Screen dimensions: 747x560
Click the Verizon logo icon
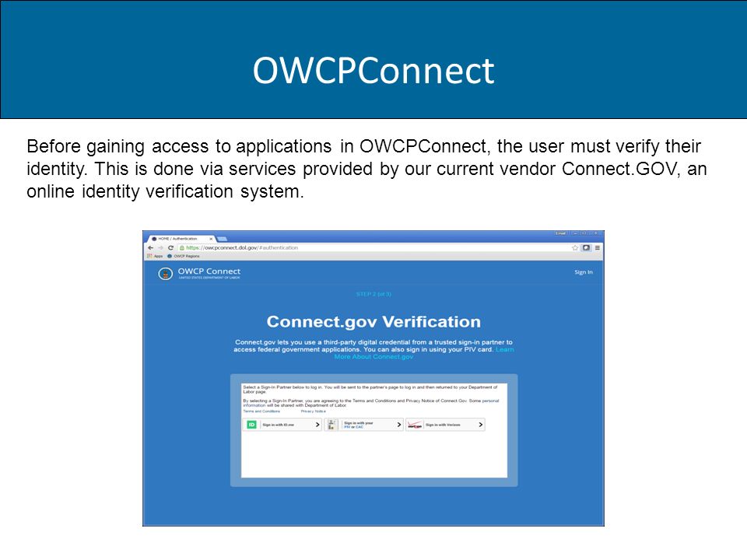[x=415, y=425]
